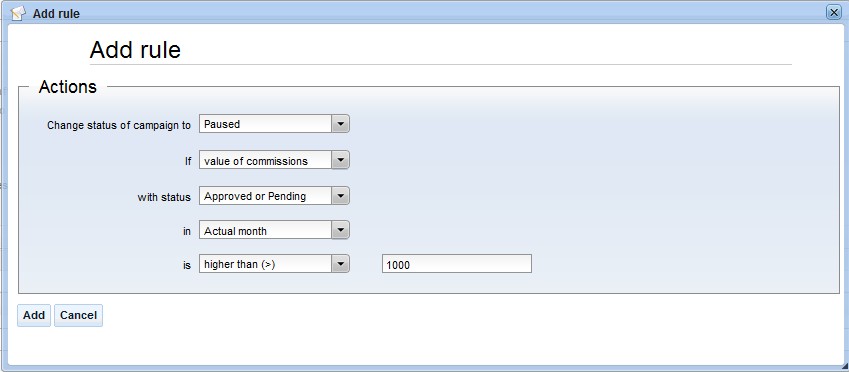The width and height of the screenshot is (849, 372).
Task: Click the with status label
Action: pos(164,197)
